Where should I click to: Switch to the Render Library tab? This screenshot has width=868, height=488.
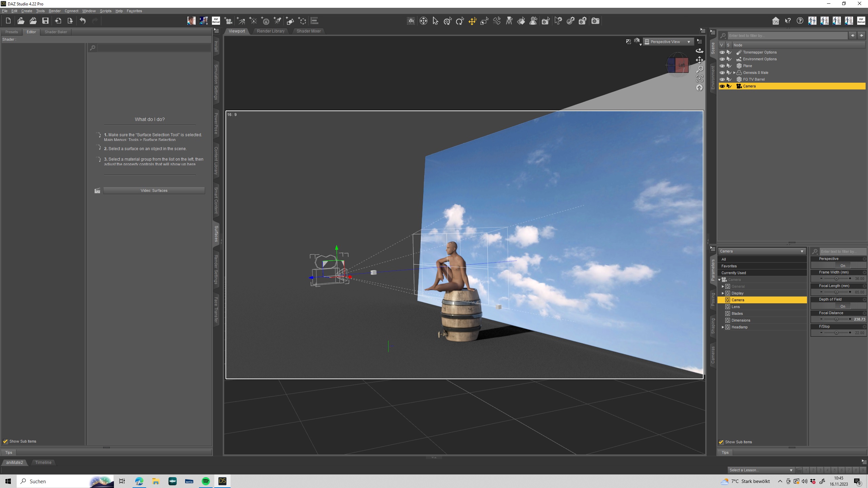[271, 31]
